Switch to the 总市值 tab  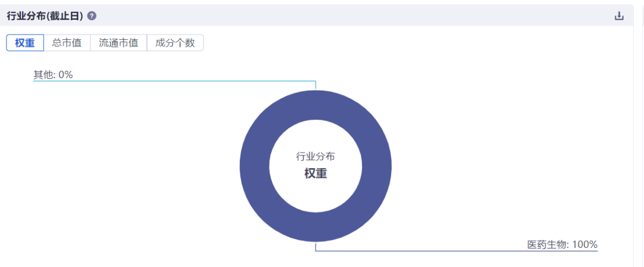coord(67,43)
